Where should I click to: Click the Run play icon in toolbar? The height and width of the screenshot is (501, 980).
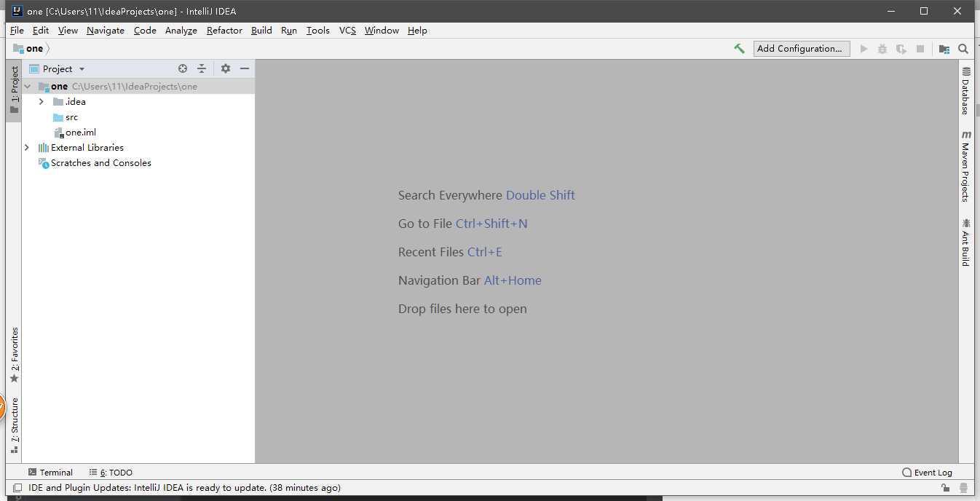[x=864, y=49]
